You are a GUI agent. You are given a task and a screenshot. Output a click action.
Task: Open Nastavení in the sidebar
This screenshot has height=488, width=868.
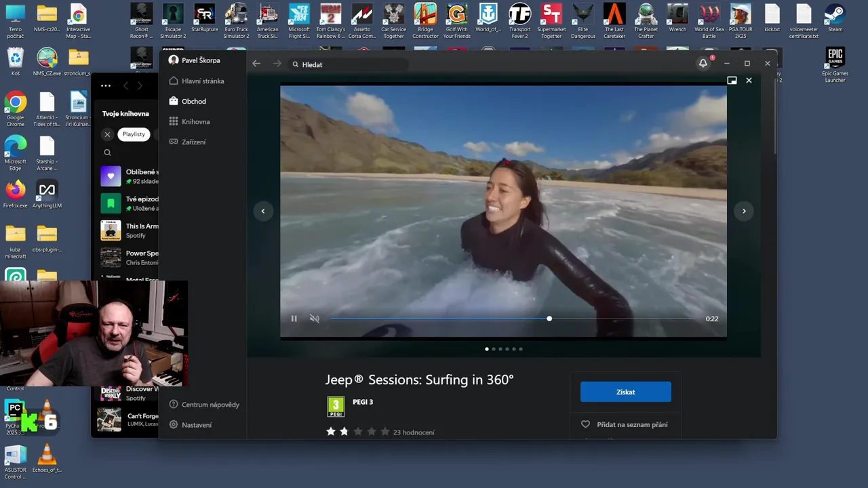(191, 425)
